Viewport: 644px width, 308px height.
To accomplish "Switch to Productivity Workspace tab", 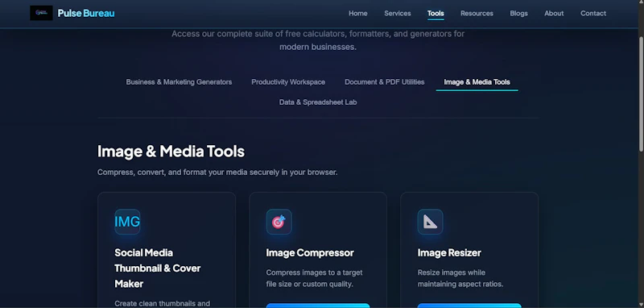I will [x=288, y=81].
